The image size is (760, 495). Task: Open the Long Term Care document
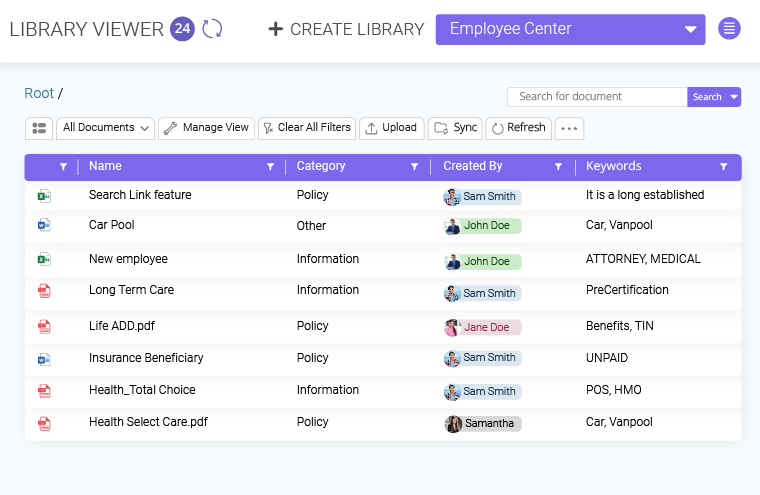click(x=131, y=290)
